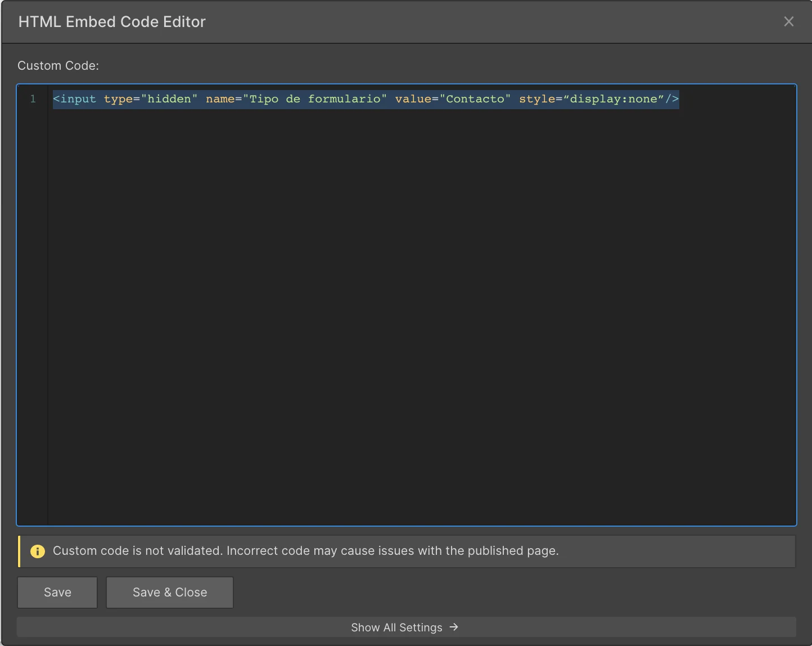The height and width of the screenshot is (646, 812).
Task: Place cursor on the "input" tag name
Action: 78,99
